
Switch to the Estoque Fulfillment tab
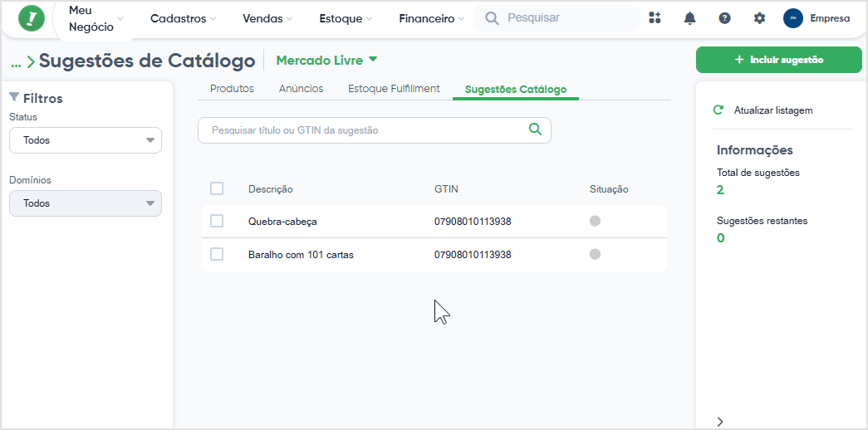pyautogui.click(x=395, y=89)
